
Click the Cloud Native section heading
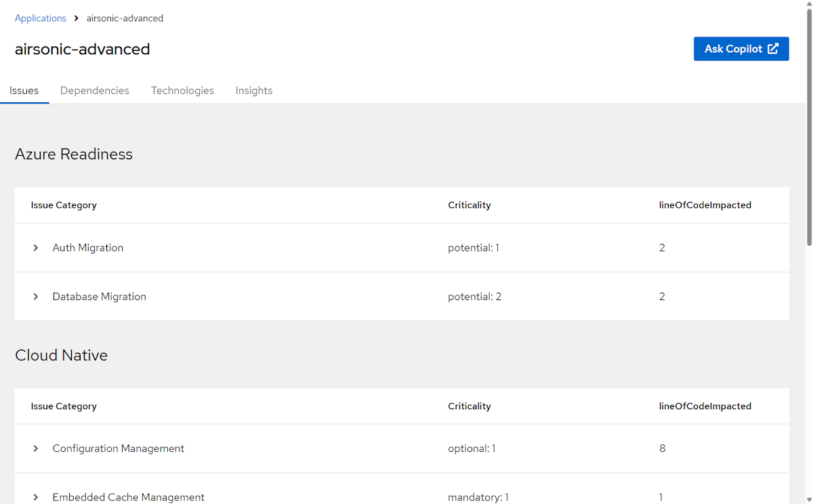(x=62, y=356)
